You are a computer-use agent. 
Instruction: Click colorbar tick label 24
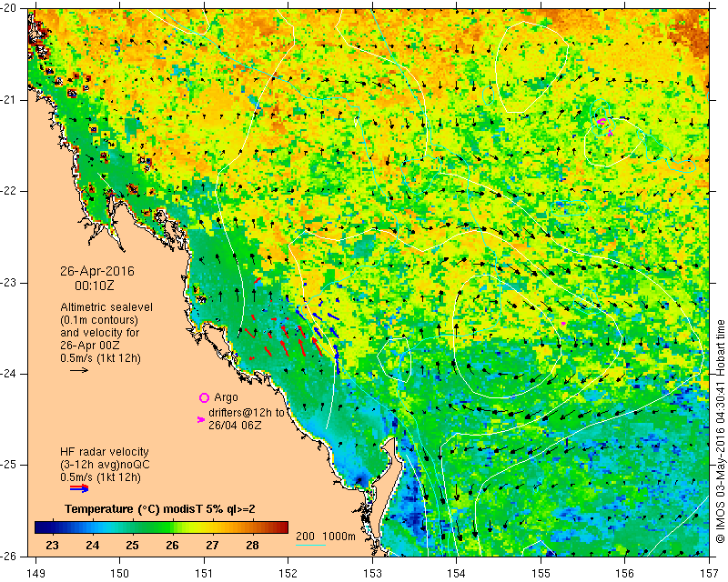(92, 545)
